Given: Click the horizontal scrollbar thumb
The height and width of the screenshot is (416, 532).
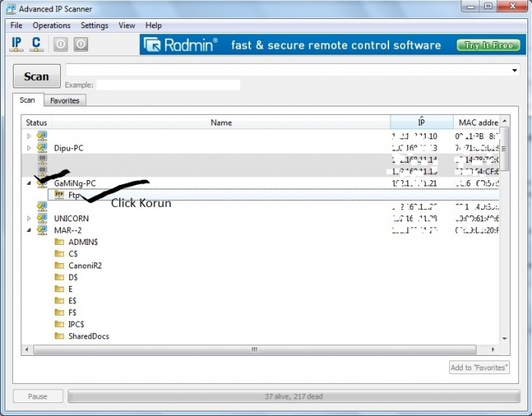Looking at the screenshot, I should [x=255, y=349].
